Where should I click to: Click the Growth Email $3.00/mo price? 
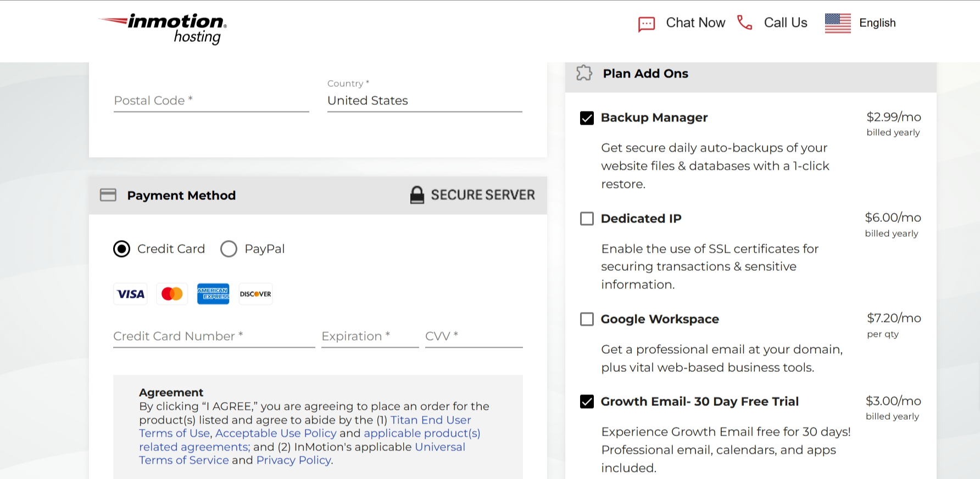tap(894, 401)
